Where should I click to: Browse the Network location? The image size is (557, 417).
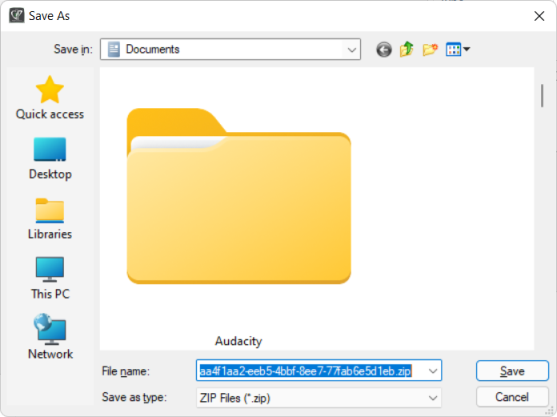click(x=50, y=337)
